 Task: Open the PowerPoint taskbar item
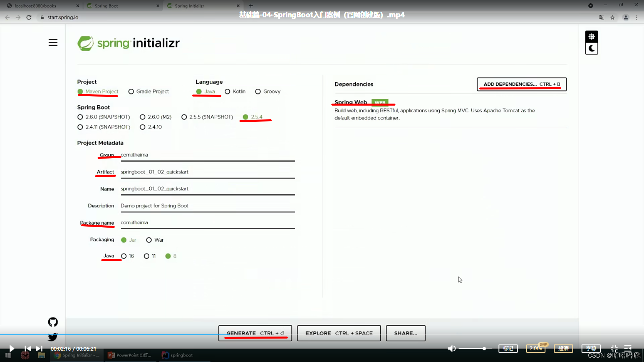(130, 355)
